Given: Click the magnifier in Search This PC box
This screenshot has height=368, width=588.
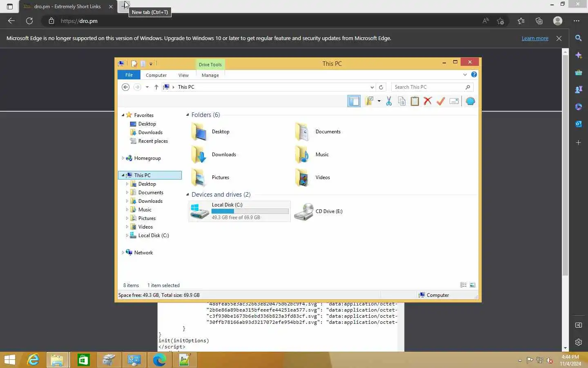Looking at the screenshot, I should pyautogui.click(x=468, y=87).
